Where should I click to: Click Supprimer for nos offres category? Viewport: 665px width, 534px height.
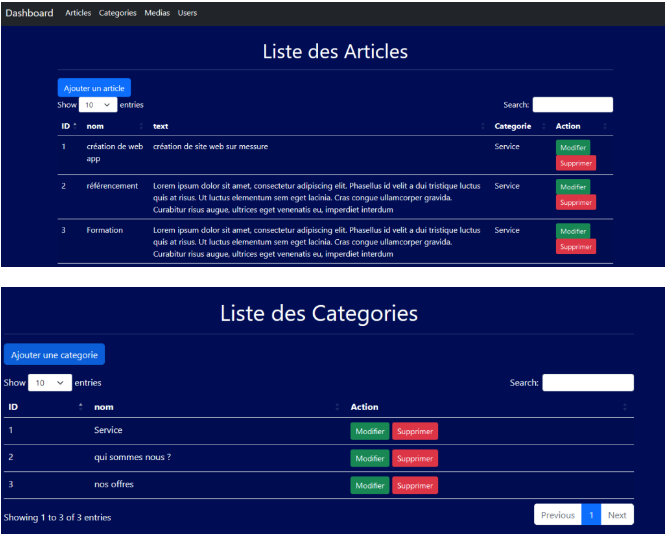tap(414, 485)
